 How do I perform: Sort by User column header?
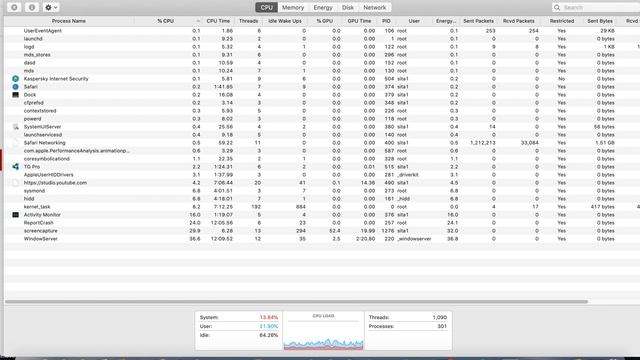(414, 21)
